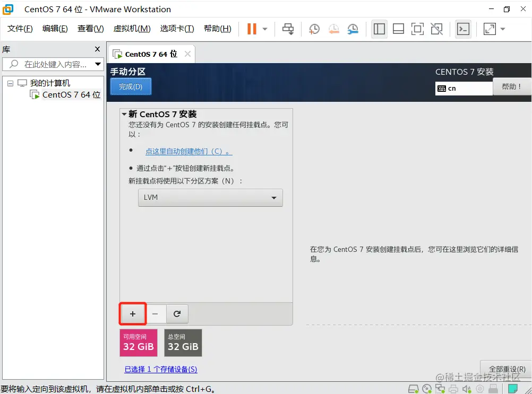Screen dimensions: 532x394
Task: Click the printer status bar icon
Action: point(453,389)
